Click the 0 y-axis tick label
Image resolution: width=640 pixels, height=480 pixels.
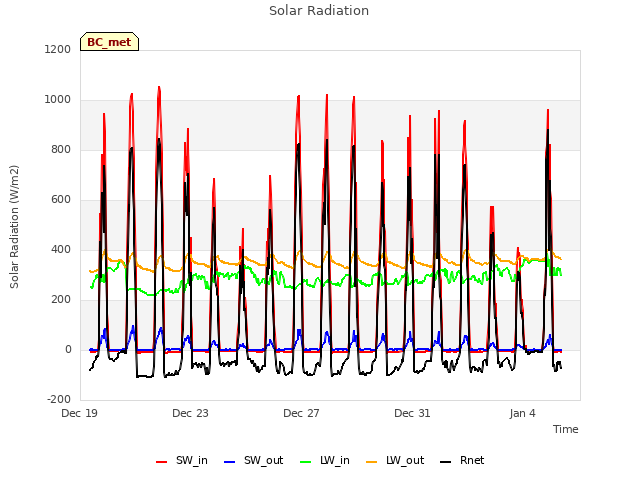point(68,350)
